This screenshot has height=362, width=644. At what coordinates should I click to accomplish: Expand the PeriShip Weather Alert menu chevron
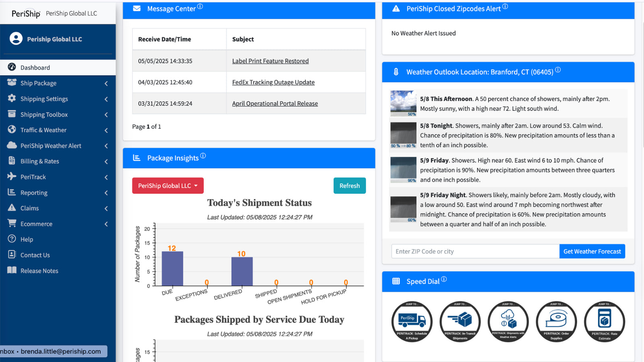point(106,146)
